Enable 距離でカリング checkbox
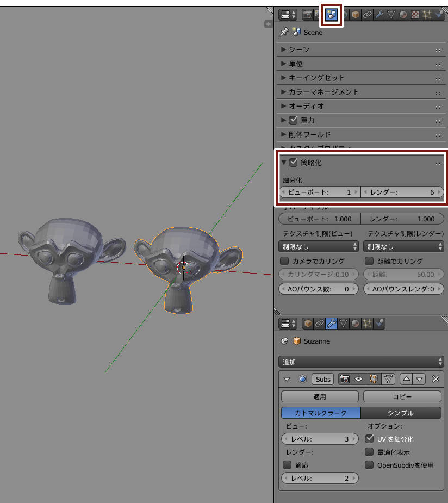Image resolution: width=448 pixels, height=503 pixels. coord(369,261)
